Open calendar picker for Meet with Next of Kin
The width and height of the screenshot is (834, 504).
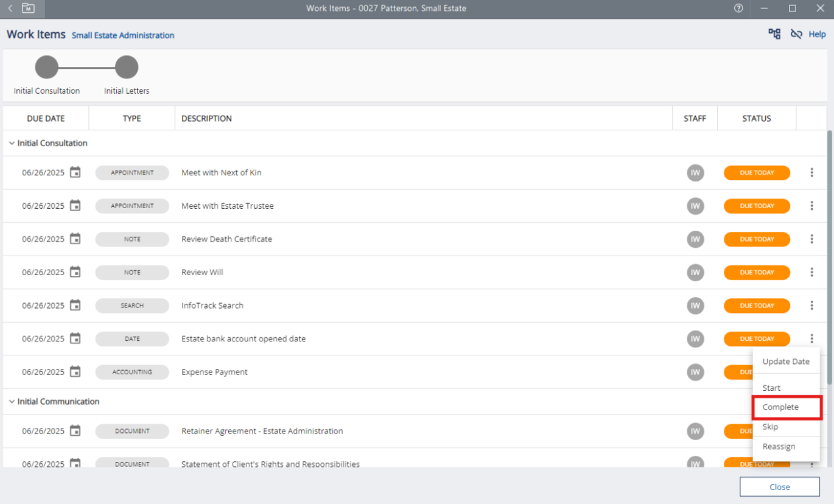point(75,173)
